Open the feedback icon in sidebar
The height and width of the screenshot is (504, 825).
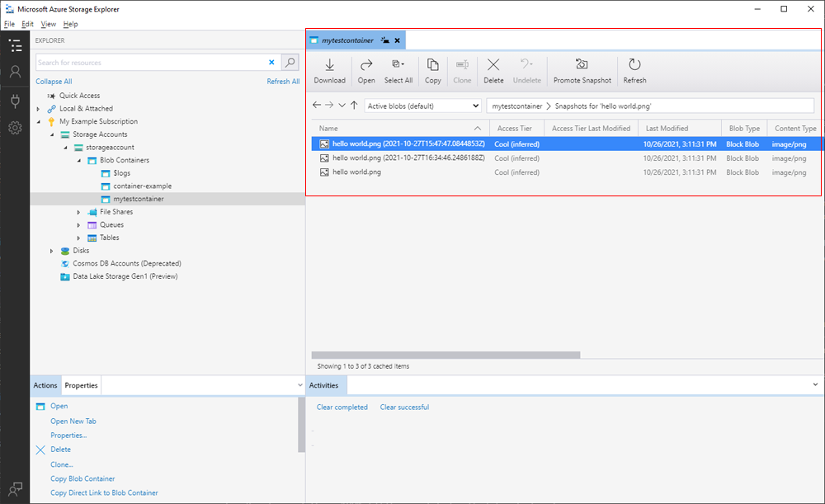point(15,489)
